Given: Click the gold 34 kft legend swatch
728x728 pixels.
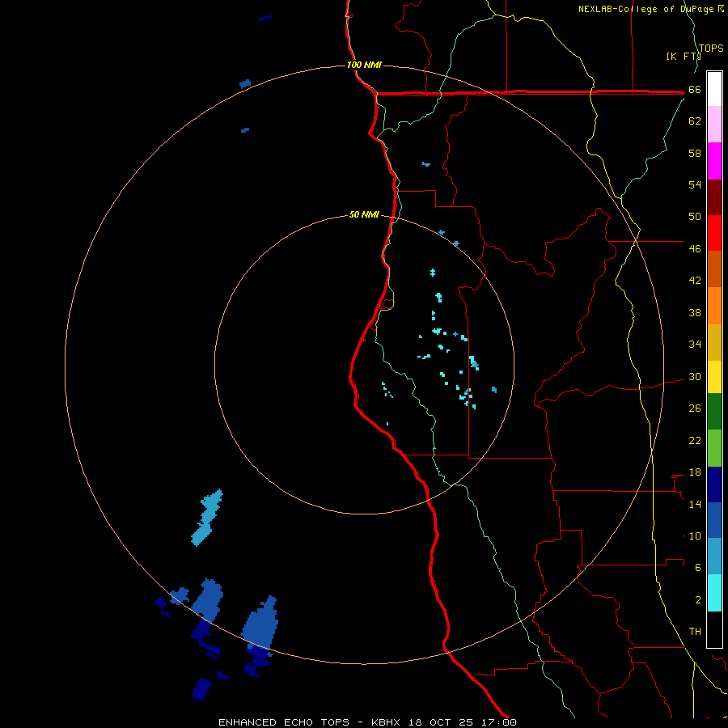Looking at the screenshot, I should (x=714, y=342).
